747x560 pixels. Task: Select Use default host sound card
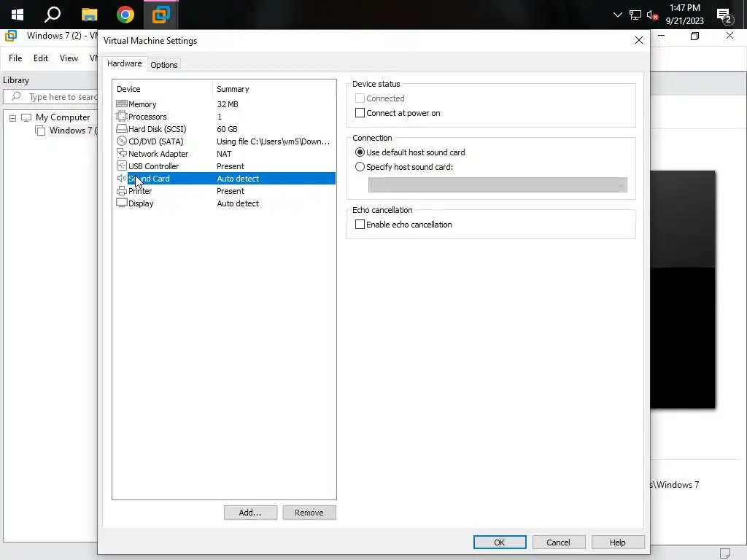[x=360, y=152]
